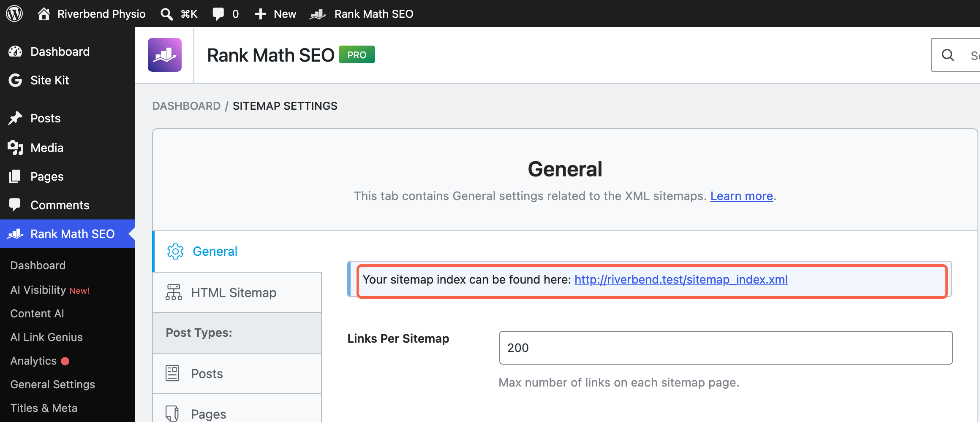Viewport: 980px width, 422px height.
Task: Click the WordPress logo icon
Action: (14, 14)
